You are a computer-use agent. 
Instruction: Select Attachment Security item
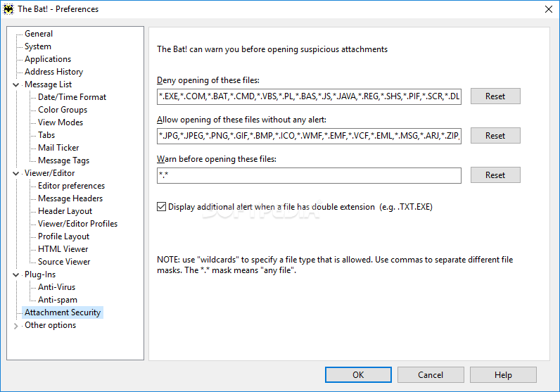[63, 312]
